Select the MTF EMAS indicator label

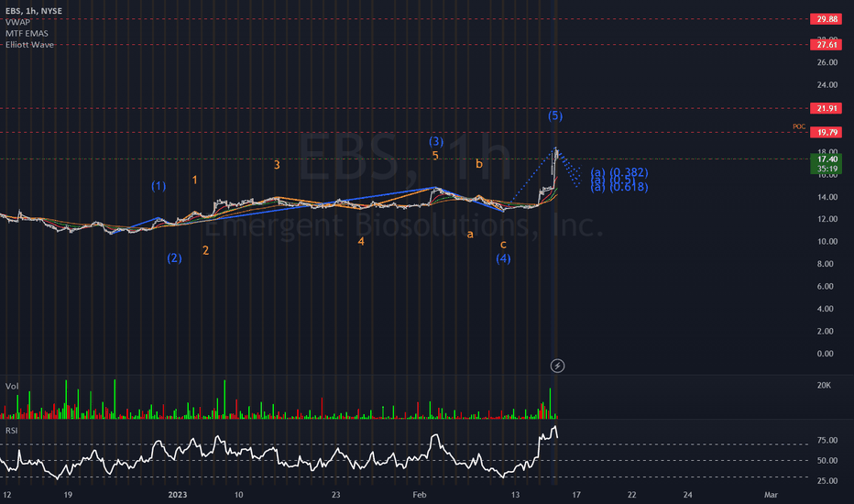point(27,33)
